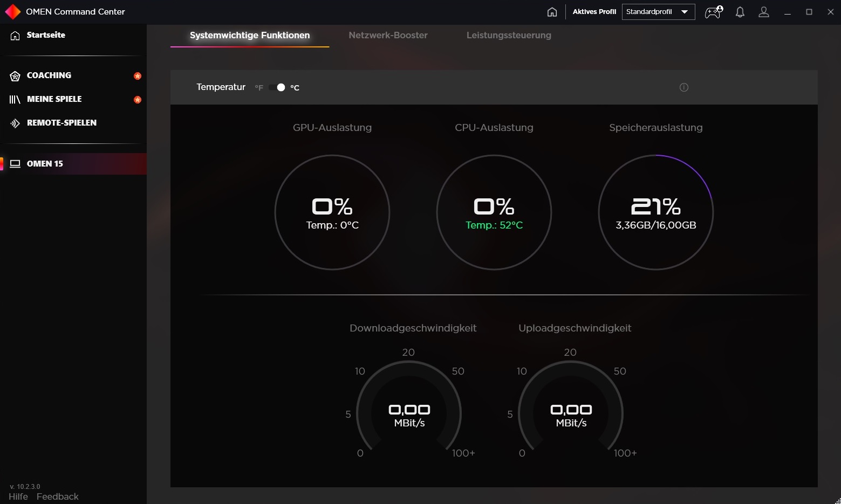Click the °C unit label
This screenshot has width=841, height=504.
coord(295,87)
